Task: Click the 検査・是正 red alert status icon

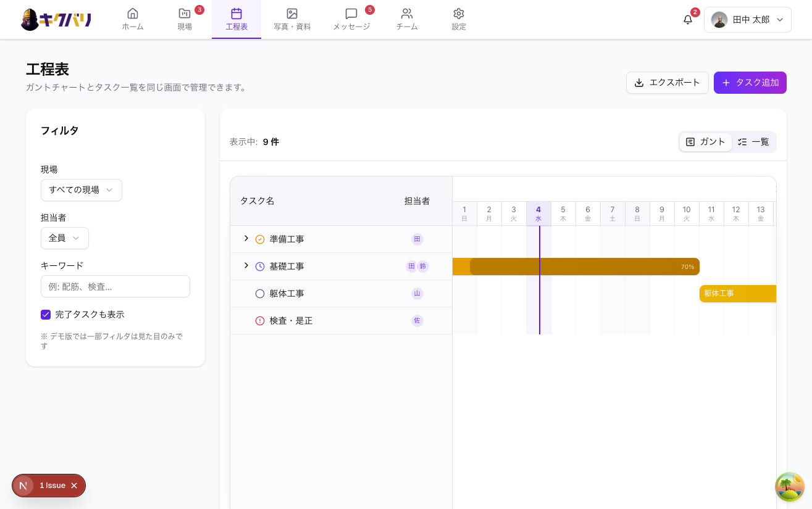Action: click(260, 321)
